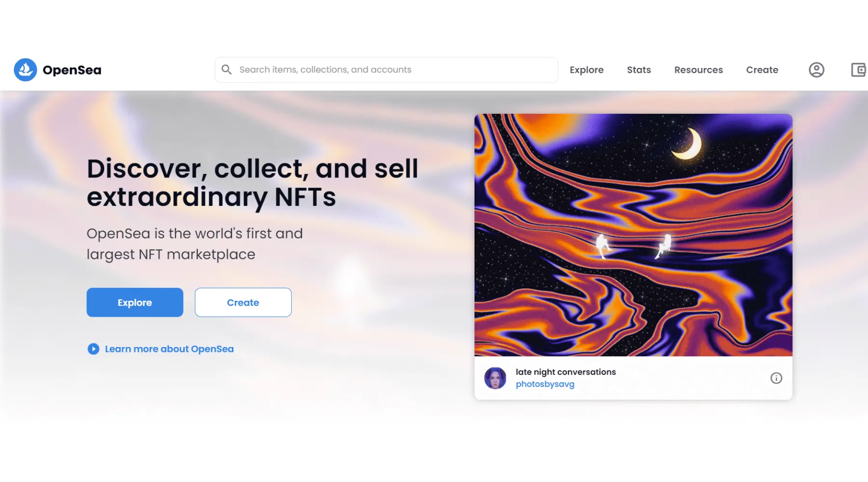Click the search magnifier icon
This screenshot has height=482, width=868.
point(227,70)
